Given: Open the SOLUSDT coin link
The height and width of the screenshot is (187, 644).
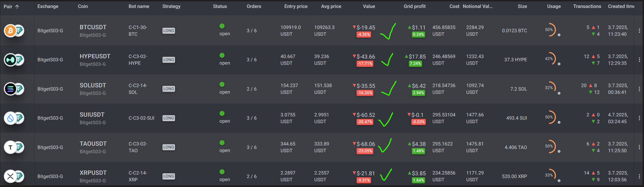Looking at the screenshot, I should (x=93, y=85).
